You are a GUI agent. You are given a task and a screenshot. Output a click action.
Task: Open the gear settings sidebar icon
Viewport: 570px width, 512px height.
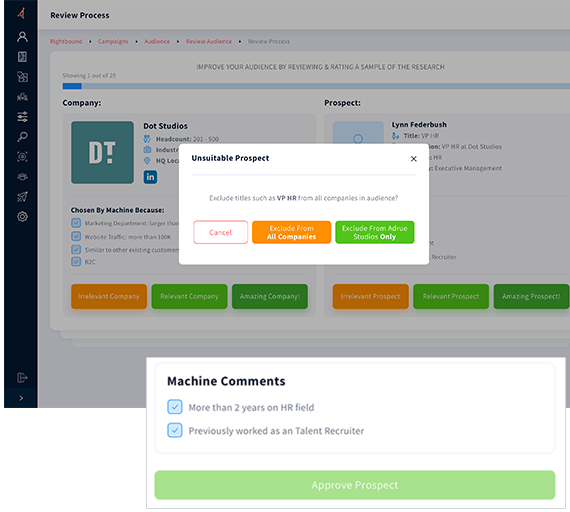point(22,217)
